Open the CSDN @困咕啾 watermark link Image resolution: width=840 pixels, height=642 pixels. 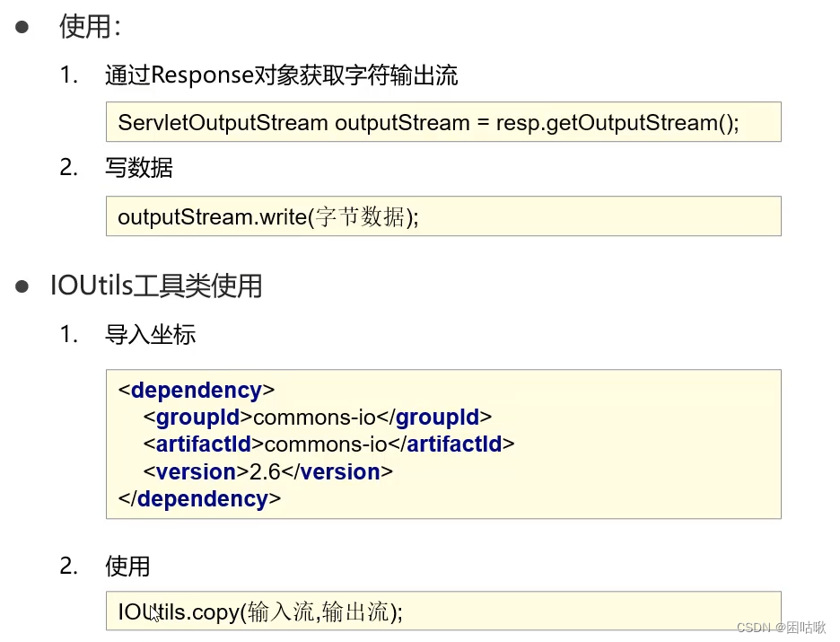[783, 629]
